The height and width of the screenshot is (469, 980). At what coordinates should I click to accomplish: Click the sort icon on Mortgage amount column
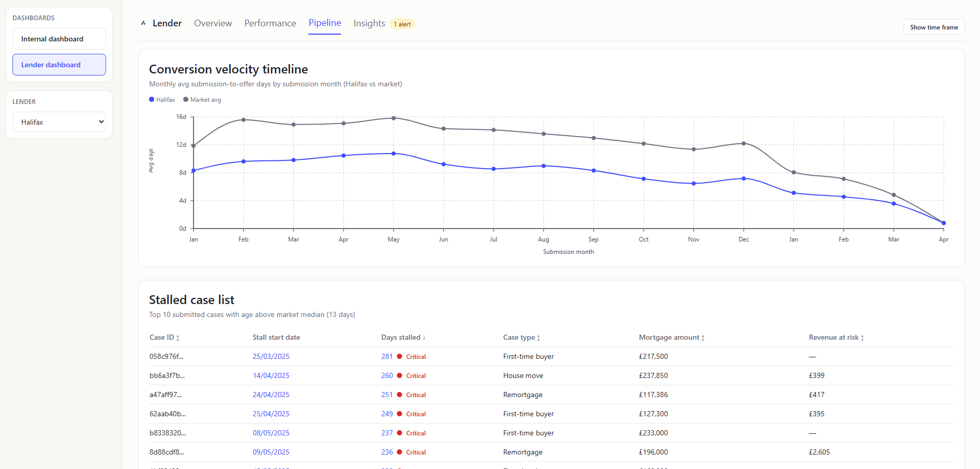point(702,337)
